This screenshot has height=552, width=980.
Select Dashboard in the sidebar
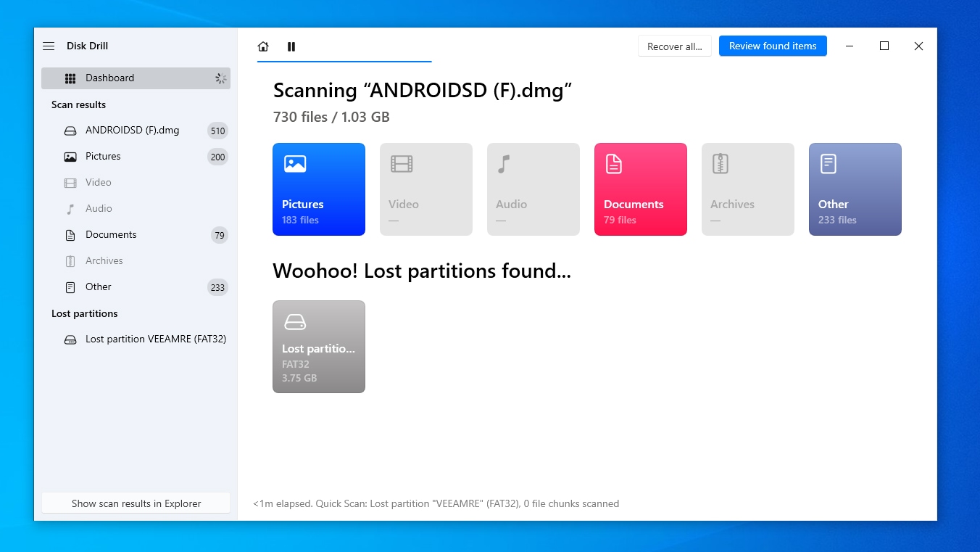[x=136, y=78]
